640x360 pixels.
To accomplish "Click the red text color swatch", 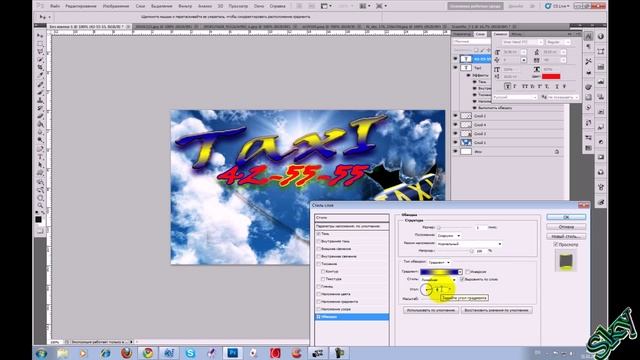I will 551,76.
